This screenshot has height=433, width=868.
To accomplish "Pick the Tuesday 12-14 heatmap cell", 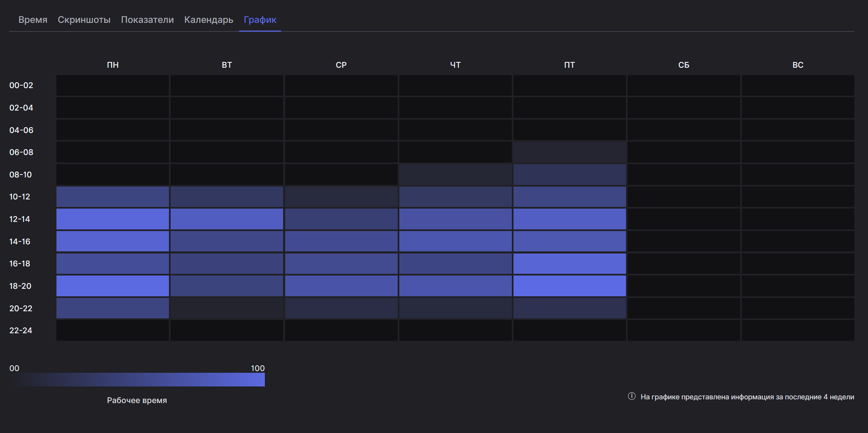I will pos(227,219).
